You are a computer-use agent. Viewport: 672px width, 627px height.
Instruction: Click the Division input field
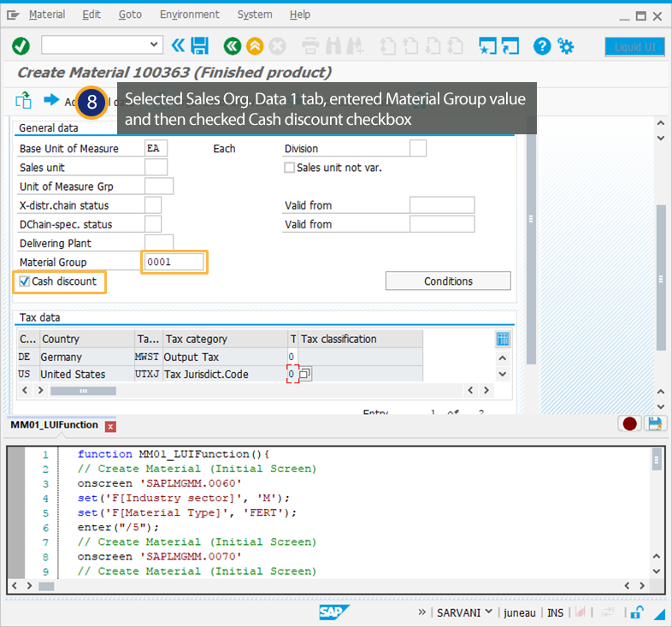click(418, 148)
